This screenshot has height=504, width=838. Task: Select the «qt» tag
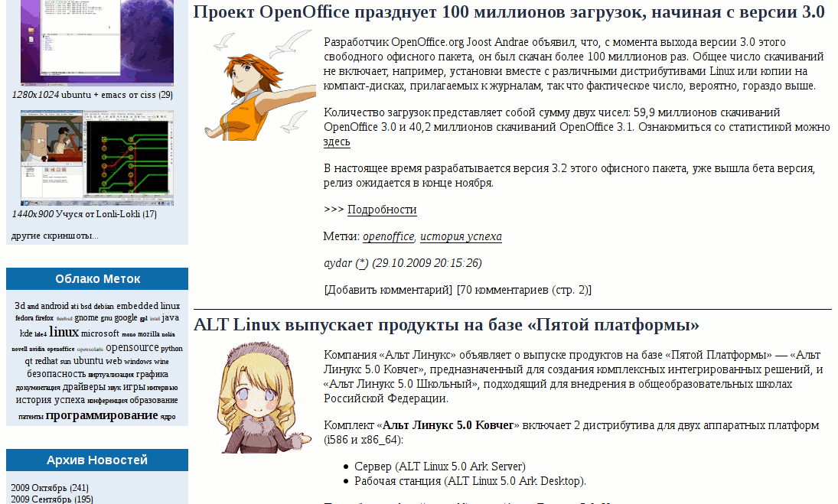point(28,362)
